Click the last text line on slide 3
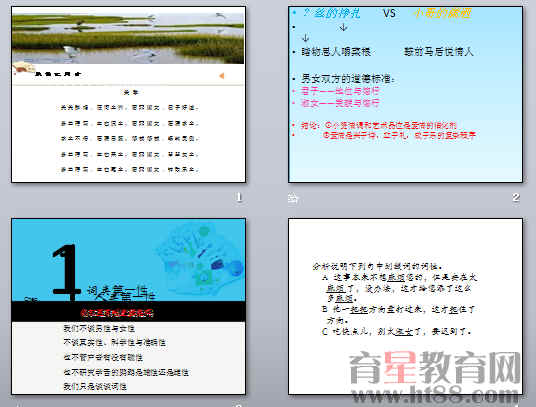This screenshot has height=407, width=536. [x=95, y=386]
